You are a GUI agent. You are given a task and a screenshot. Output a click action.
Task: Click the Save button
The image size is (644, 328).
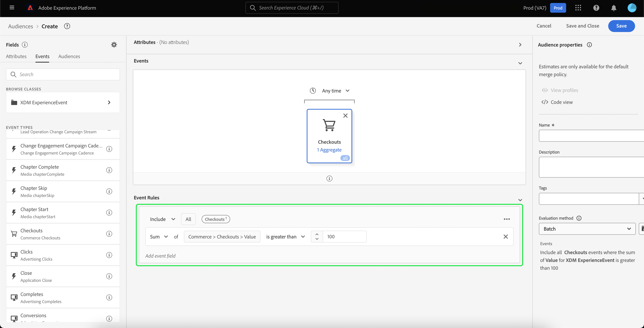pyautogui.click(x=621, y=26)
